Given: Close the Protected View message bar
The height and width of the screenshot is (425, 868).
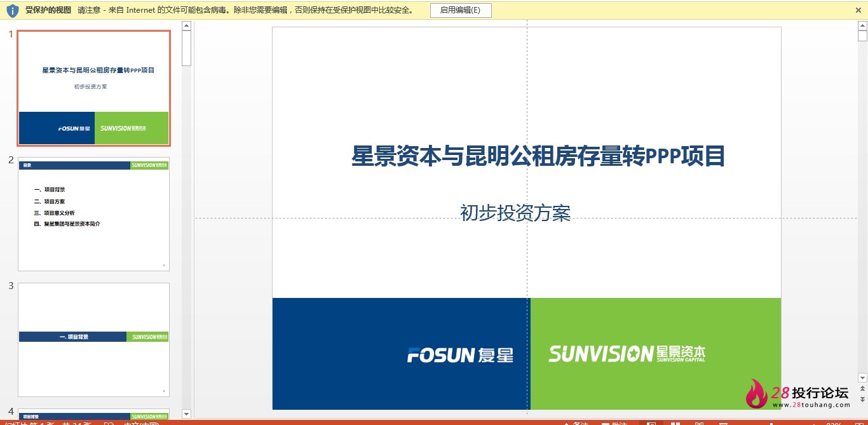Looking at the screenshot, I should [858, 10].
